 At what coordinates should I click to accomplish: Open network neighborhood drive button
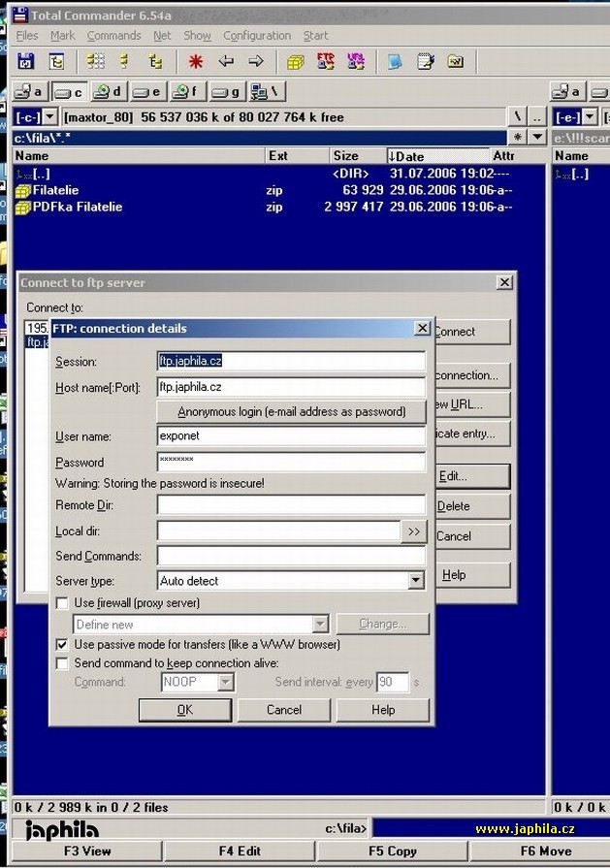pos(267,91)
